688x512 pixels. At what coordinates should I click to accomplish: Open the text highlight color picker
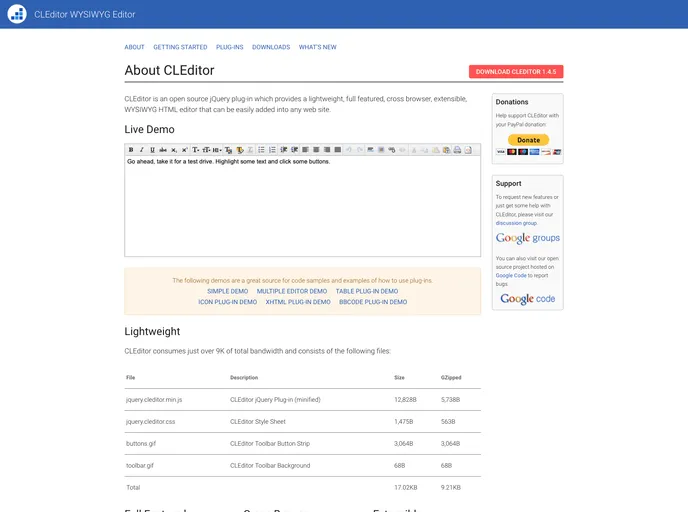(240, 150)
